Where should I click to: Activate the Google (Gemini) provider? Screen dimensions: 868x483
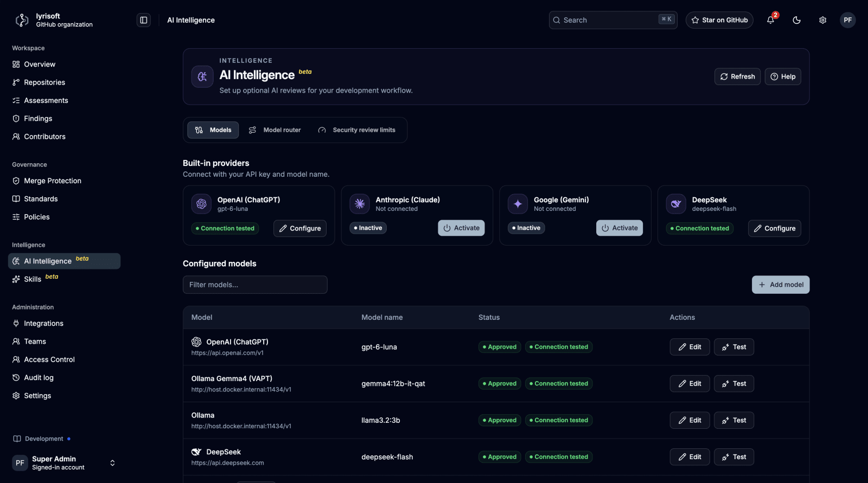click(620, 228)
